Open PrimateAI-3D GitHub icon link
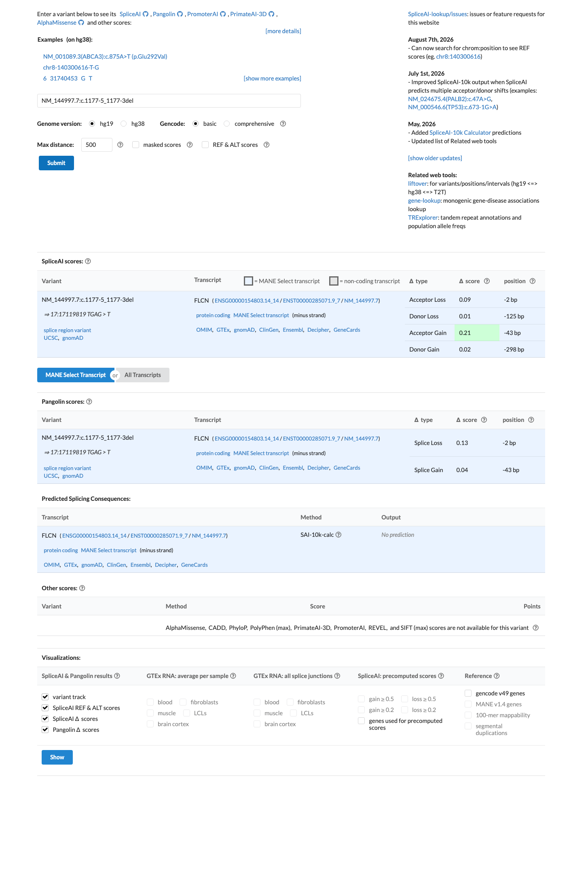The width and height of the screenshot is (588, 890). [x=272, y=14]
